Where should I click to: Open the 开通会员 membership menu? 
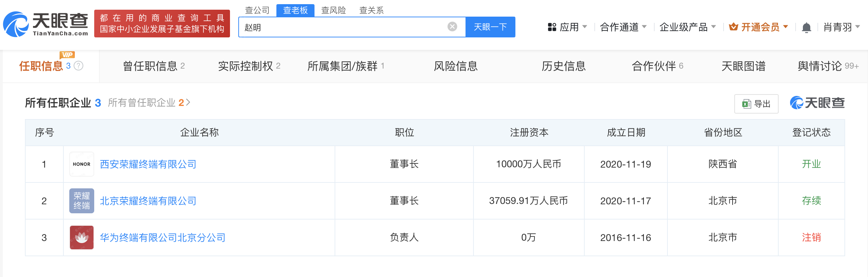[759, 27]
